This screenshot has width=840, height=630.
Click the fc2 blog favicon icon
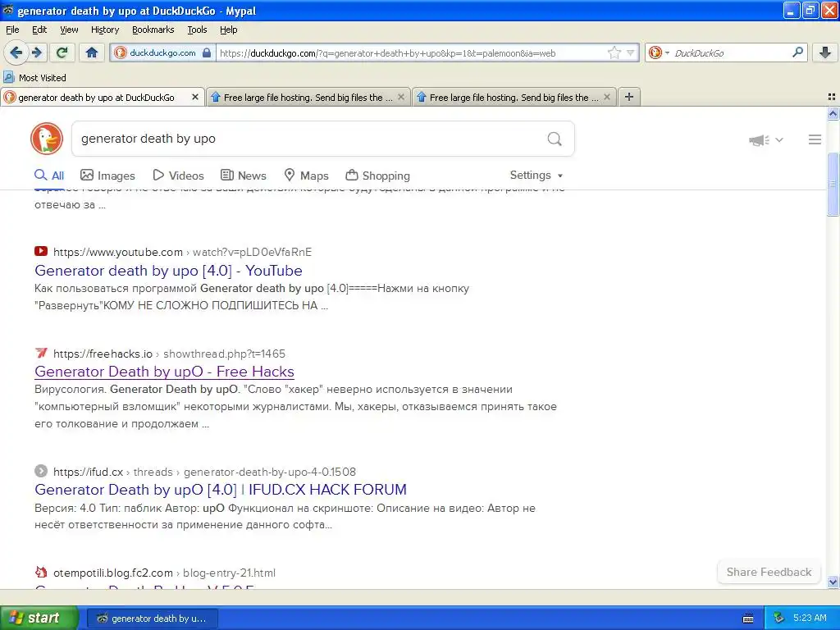41,572
